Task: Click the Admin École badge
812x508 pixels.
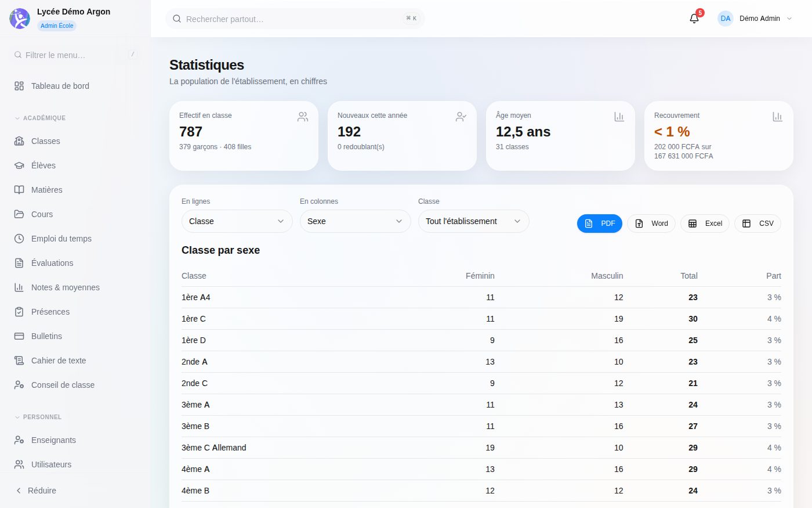Action: [57, 26]
